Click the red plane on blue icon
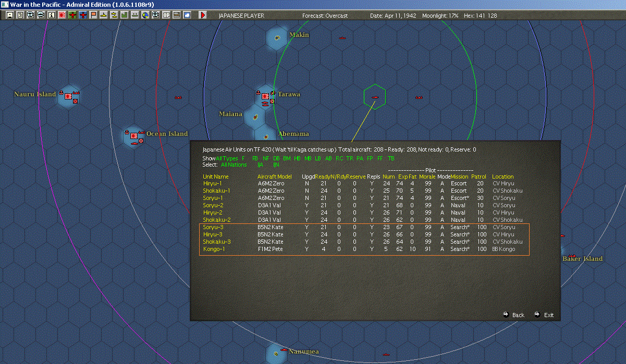Viewport: 626px width, 364px height. click(x=83, y=16)
